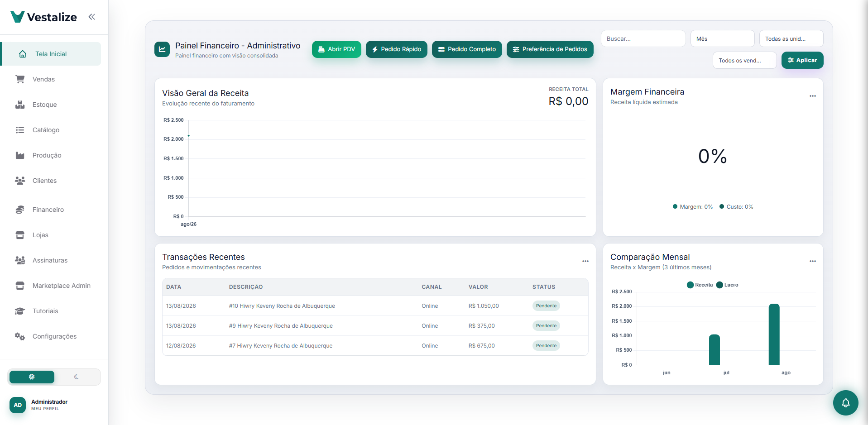Click the Configurações gears icon
The height and width of the screenshot is (425, 868).
click(20, 336)
